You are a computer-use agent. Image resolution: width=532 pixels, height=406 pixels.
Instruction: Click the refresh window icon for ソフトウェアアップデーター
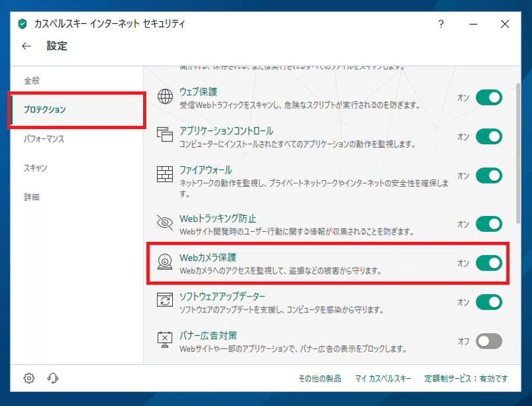click(x=165, y=300)
